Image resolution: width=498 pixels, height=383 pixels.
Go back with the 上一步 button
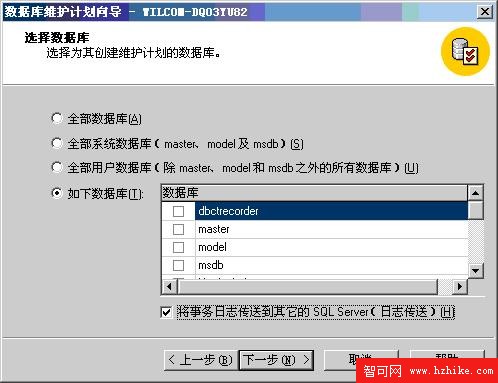pyautogui.click(x=201, y=360)
